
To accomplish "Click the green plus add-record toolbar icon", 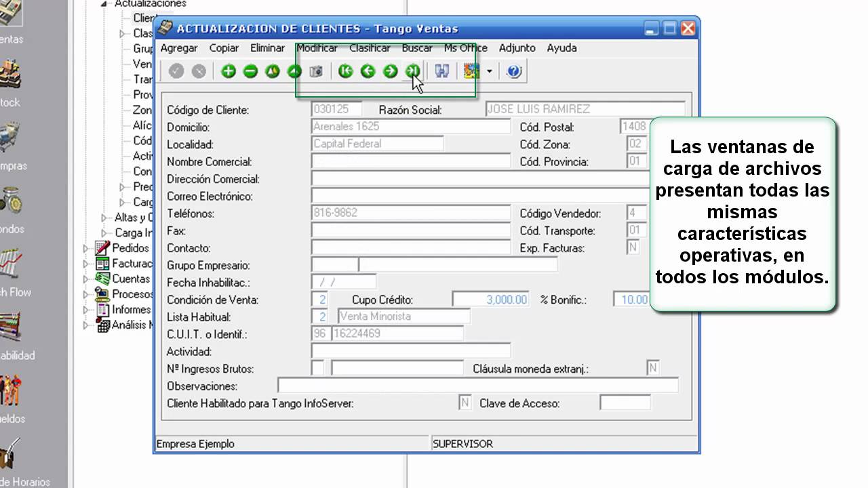I will [x=229, y=71].
